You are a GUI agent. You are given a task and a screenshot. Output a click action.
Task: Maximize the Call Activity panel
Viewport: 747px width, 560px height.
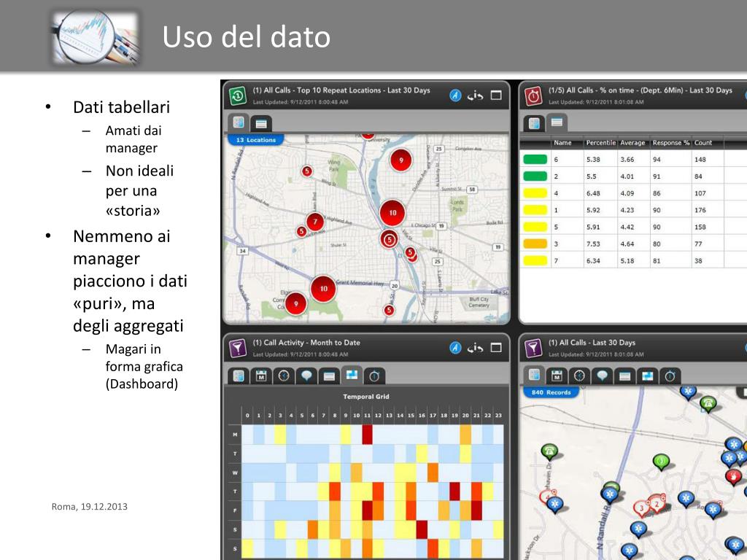tap(496, 348)
